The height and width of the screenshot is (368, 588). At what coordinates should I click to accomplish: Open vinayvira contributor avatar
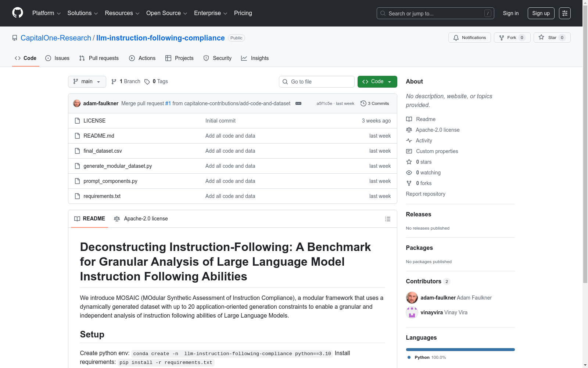click(412, 312)
